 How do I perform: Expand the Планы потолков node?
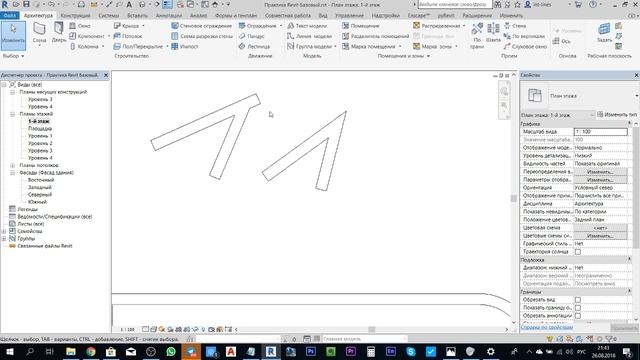click(x=12, y=165)
